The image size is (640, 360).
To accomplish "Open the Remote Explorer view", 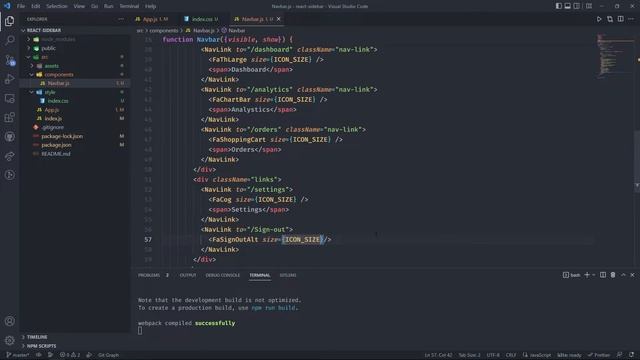I will tap(9, 98).
